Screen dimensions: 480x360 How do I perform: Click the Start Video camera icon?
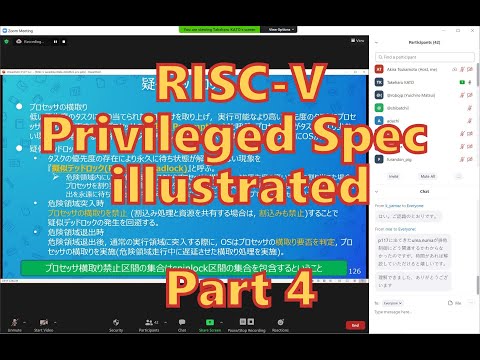coord(44,322)
